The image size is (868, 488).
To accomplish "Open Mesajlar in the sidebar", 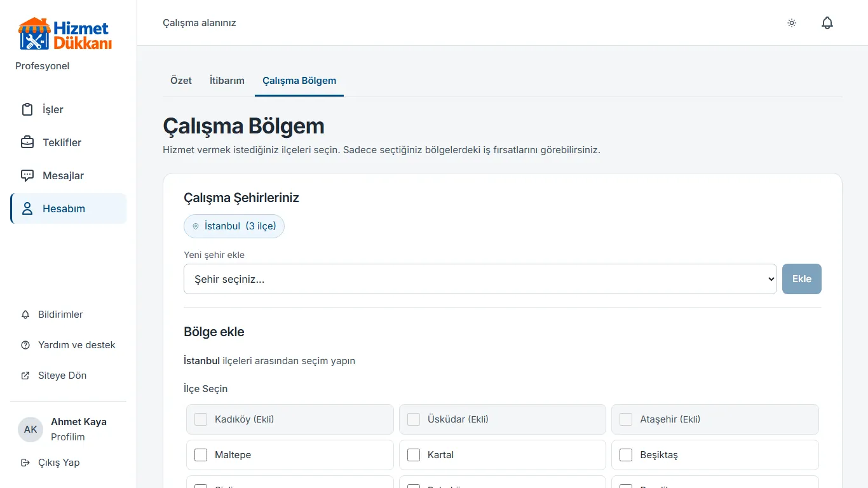I will click(x=69, y=175).
